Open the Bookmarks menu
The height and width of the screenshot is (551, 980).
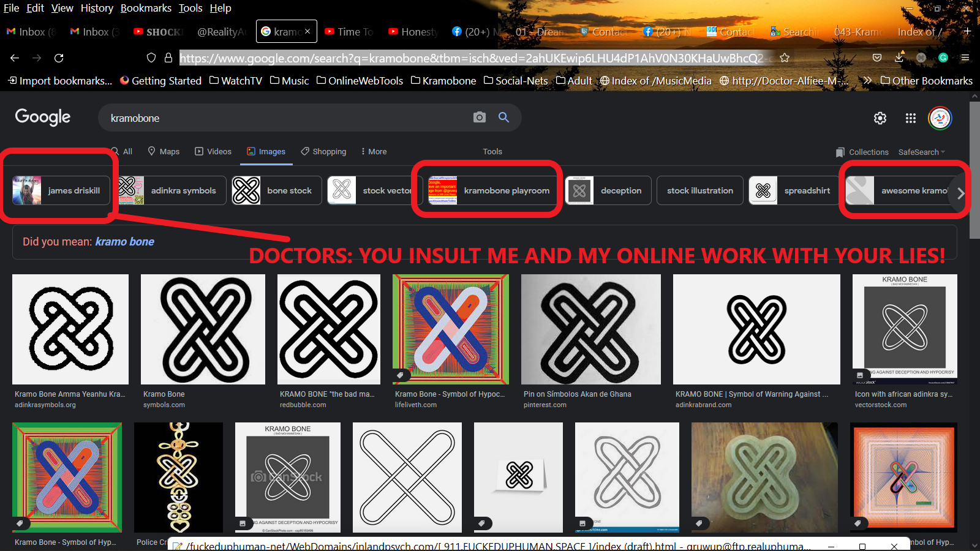coord(146,8)
